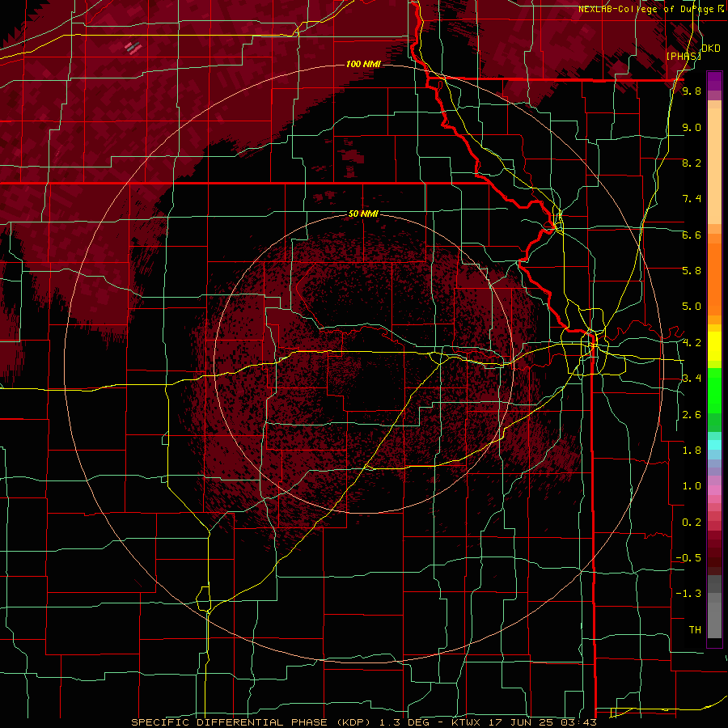Image resolution: width=728 pixels, height=728 pixels.
Task: Select the 5.0 scale value
Action: (692, 307)
